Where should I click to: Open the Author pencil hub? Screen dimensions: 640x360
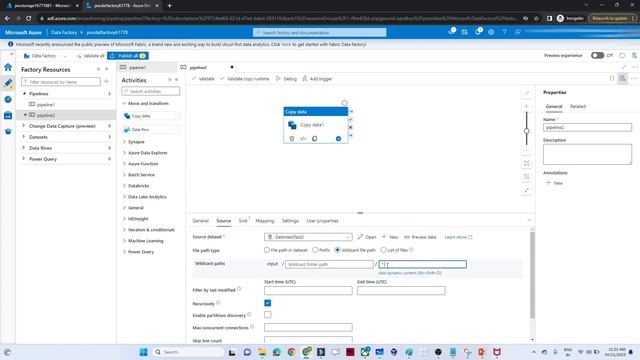point(8,83)
